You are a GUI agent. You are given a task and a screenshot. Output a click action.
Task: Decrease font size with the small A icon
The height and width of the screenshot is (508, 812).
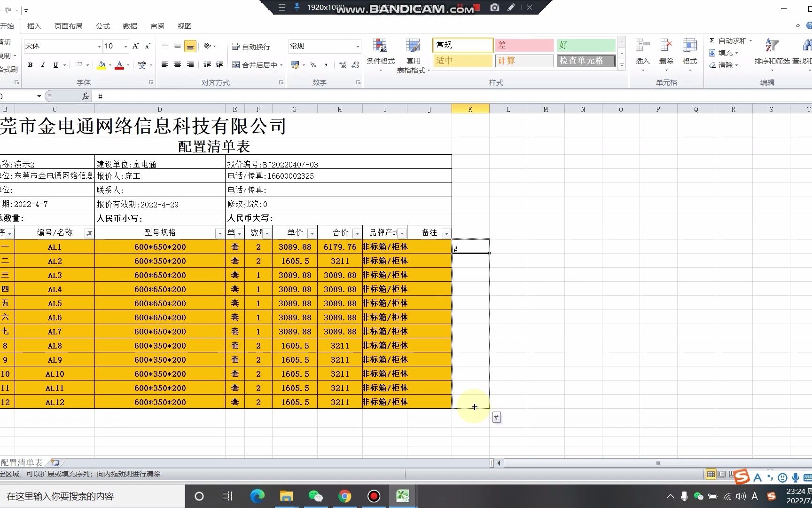[x=148, y=46]
